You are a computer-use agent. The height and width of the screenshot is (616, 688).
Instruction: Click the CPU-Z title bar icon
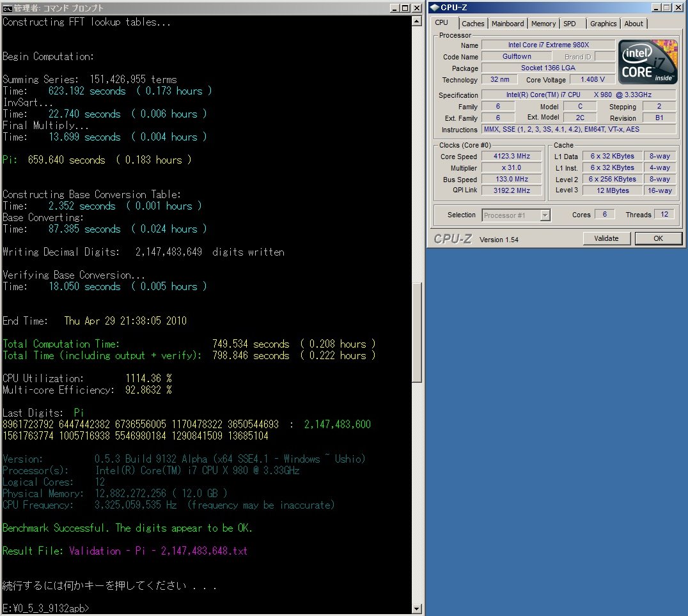click(434, 8)
